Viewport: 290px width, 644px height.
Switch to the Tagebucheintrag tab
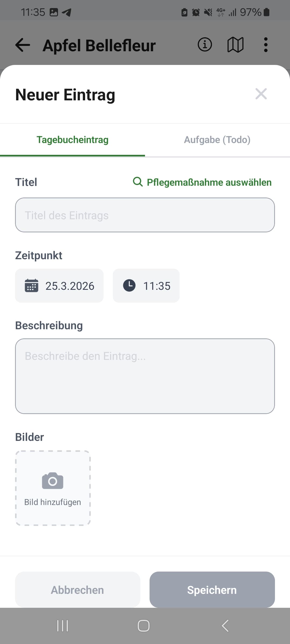point(73,140)
